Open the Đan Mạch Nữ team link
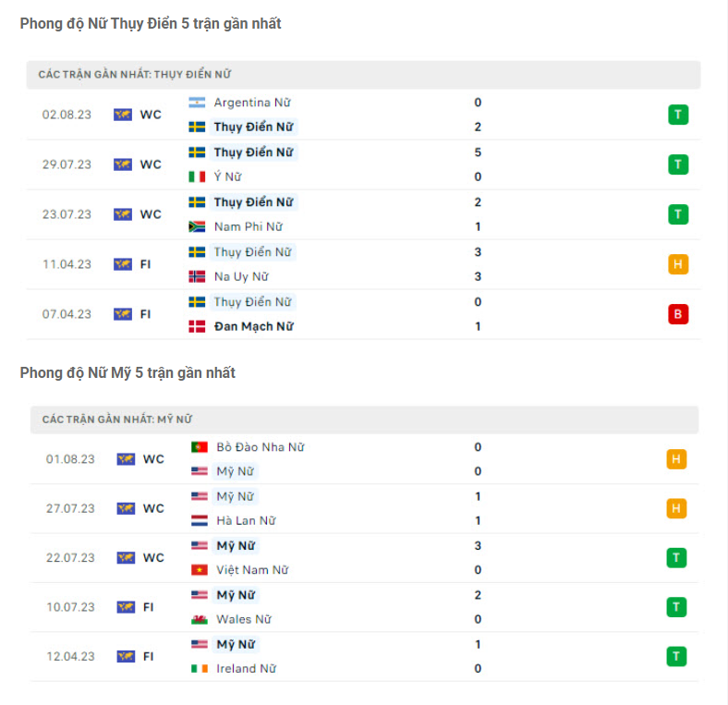This screenshot has width=728, height=705. tap(253, 326)
